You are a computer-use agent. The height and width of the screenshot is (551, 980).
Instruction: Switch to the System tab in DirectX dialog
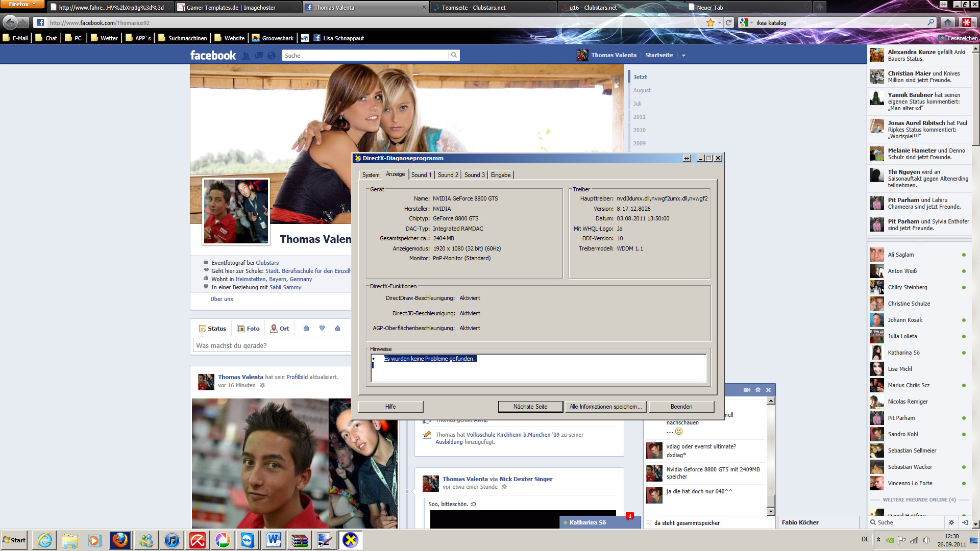[x=371, y=175]
